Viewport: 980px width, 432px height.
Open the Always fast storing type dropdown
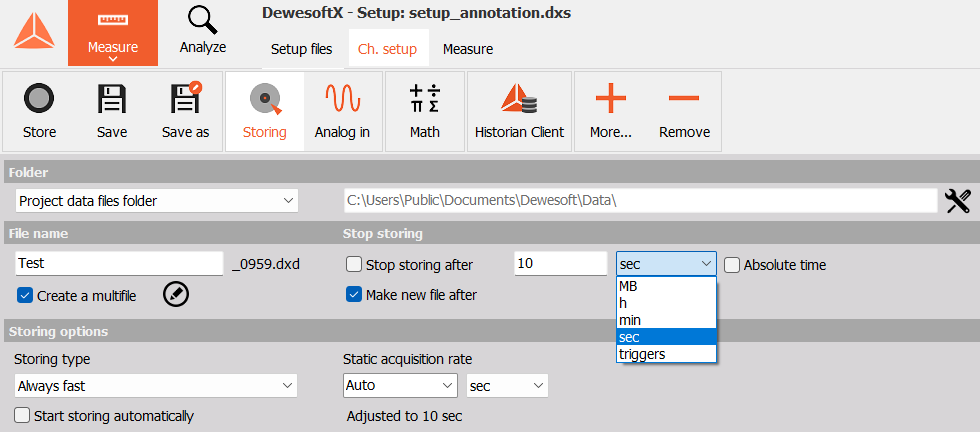(156, 386)
